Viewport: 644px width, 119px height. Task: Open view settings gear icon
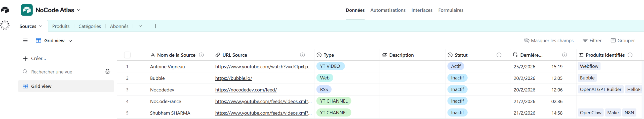[107, 72]
